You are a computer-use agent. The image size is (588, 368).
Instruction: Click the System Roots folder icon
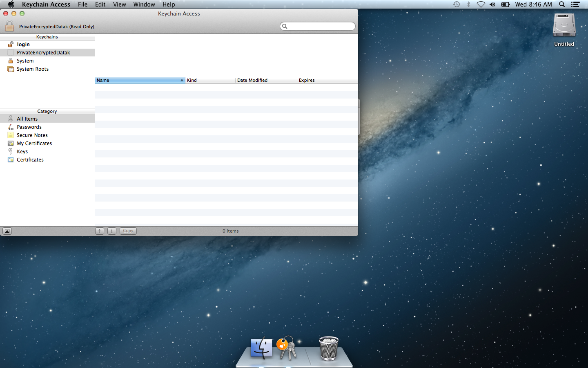click(11, 69)
